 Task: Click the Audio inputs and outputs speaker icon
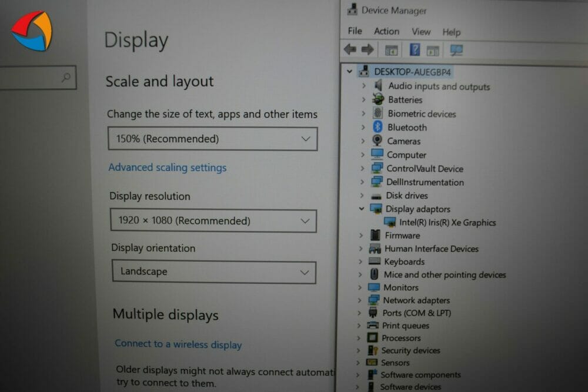378,85
